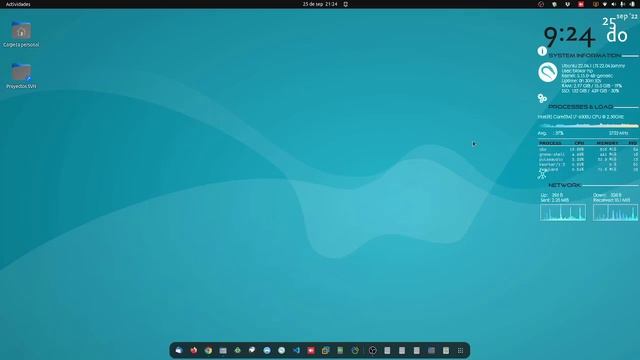The height and width of the screenshot is (360, 640).
Task: Open Visual Studio Code from the dock
Action: tap(296, 350)
